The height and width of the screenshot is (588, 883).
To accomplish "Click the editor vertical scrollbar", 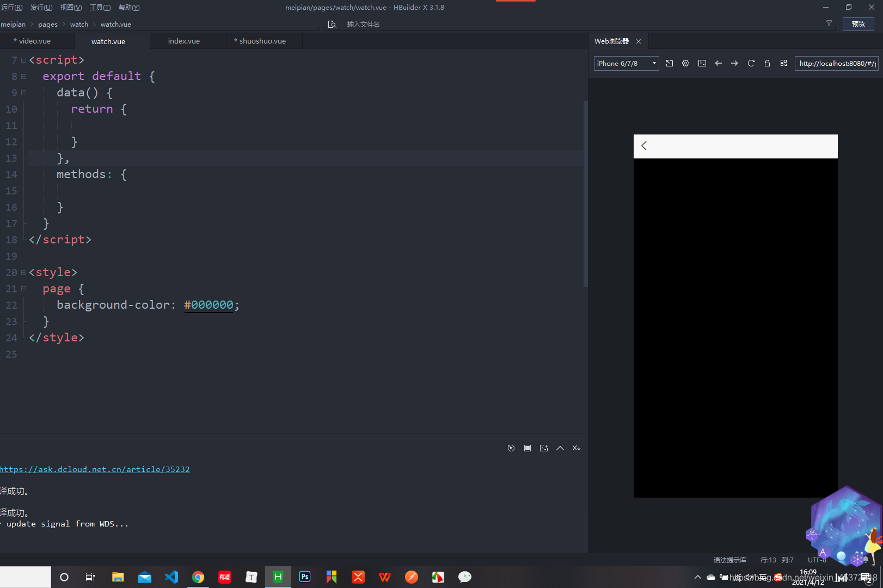I will 585,193.
